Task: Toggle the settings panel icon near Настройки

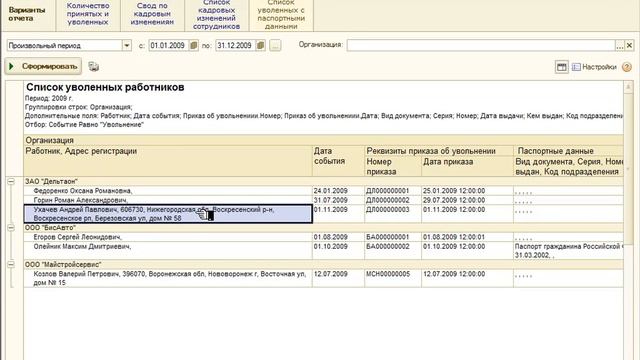Action: (562, 67)
